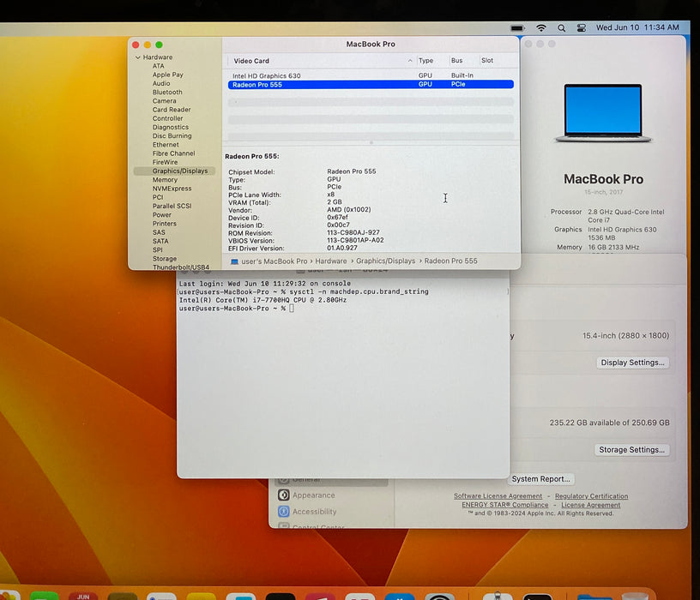Click the Bus column header
700x600 pixels.
point(456,60)
